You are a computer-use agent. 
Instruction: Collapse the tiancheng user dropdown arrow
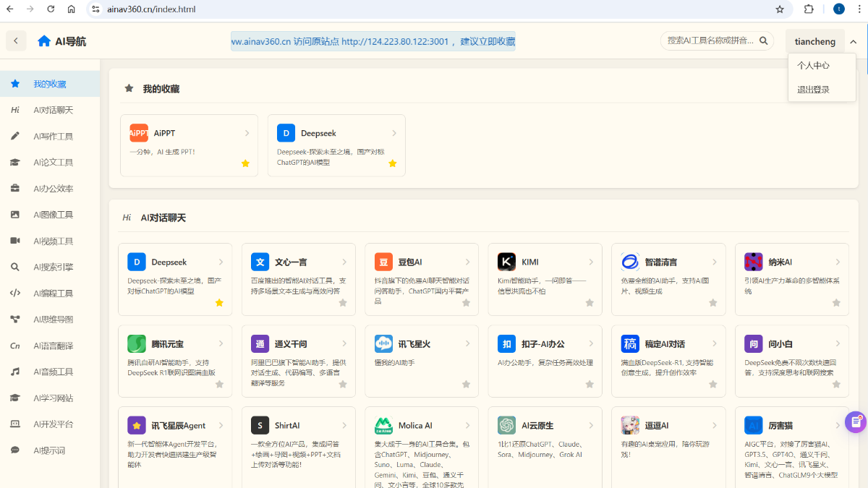pos(854,41)
